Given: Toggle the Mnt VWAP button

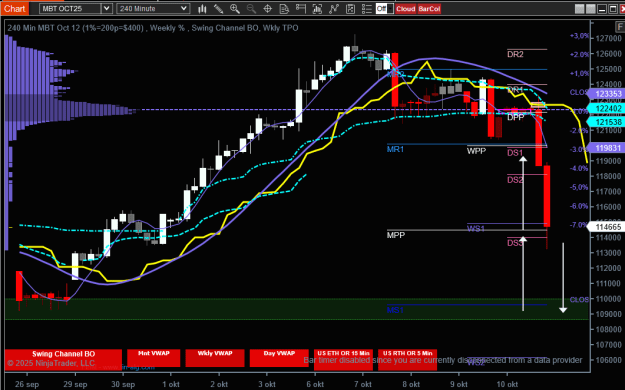Looking at the screenshot, I should click(153, 358).
